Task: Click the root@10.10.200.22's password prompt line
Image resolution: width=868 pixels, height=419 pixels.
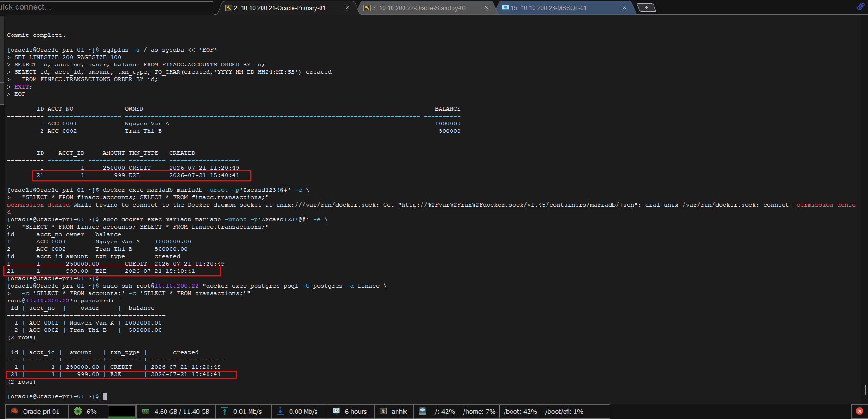Action: [60, 301]
